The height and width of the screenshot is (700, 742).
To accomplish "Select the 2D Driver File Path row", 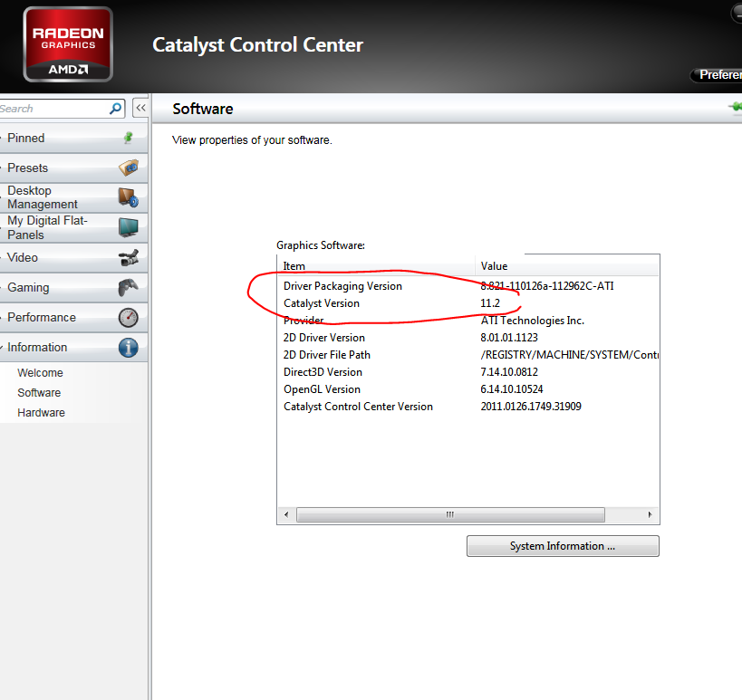I will [x=468, y=355].
